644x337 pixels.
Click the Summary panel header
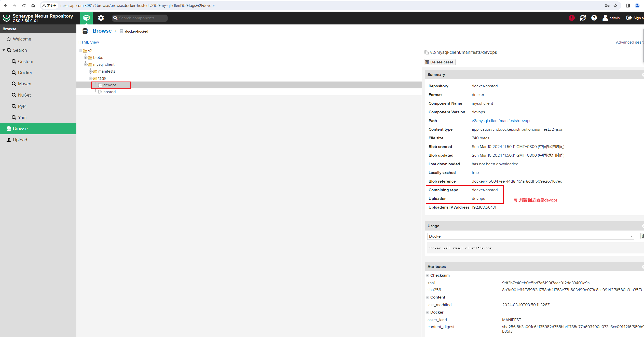(x=534, y=75)
